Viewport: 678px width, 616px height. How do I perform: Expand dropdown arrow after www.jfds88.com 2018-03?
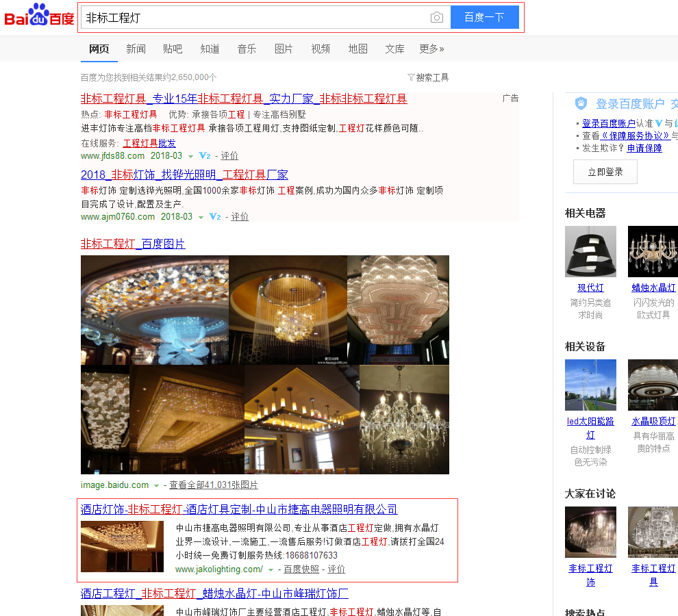[x=191, y=157]
